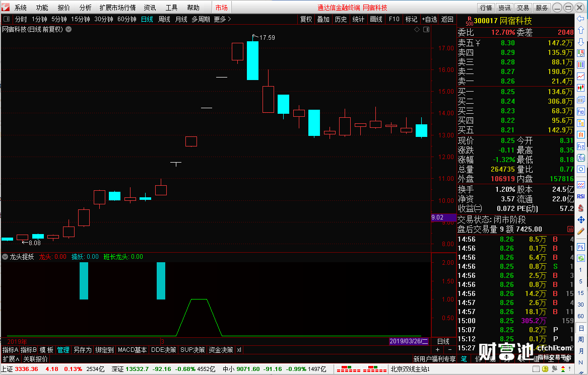The image size is (588, 375).
Task: Switch to 60-minute period in right sidebar
Action: (580, 316)
